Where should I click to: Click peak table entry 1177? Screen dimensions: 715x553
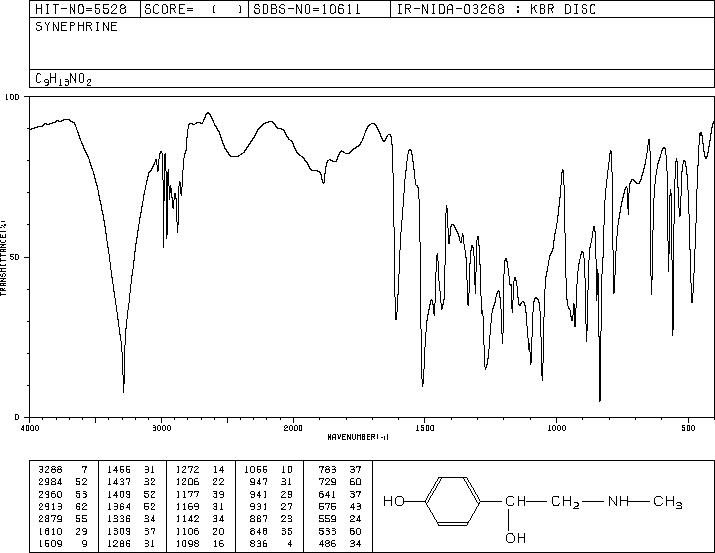tap(187, 494)
